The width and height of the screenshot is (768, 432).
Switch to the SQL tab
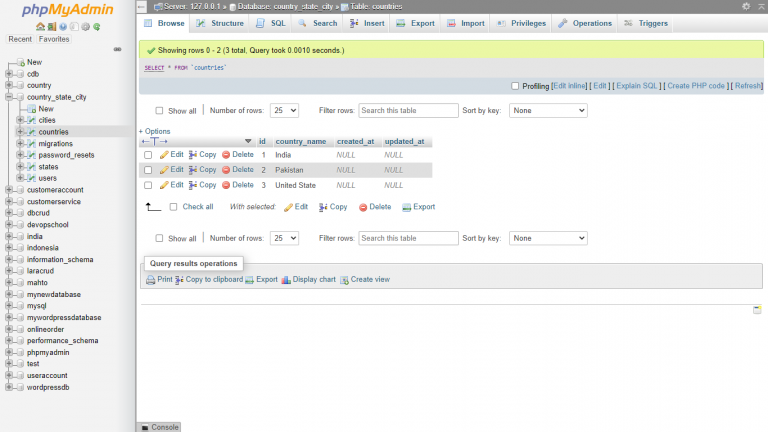coord(271,23)
